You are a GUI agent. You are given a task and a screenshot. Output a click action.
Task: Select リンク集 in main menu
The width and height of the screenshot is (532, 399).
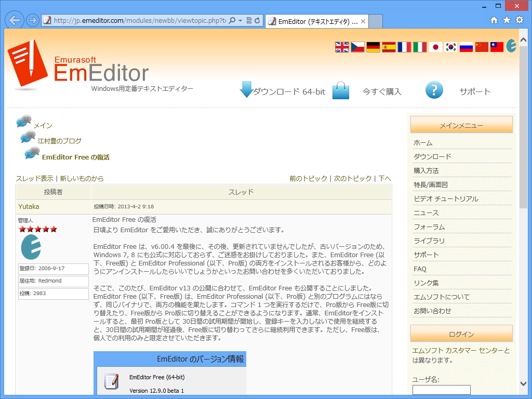pos(426,283)
